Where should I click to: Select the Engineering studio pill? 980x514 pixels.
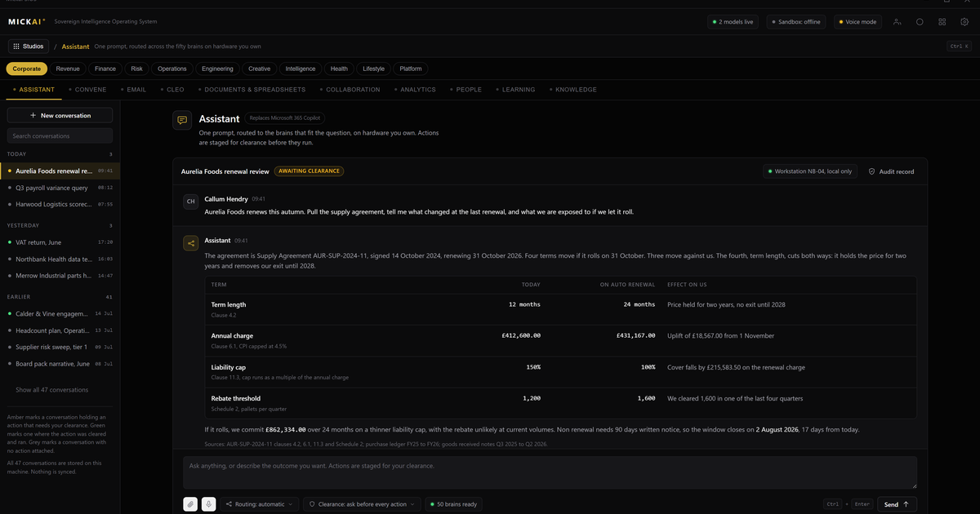point(218,69)
